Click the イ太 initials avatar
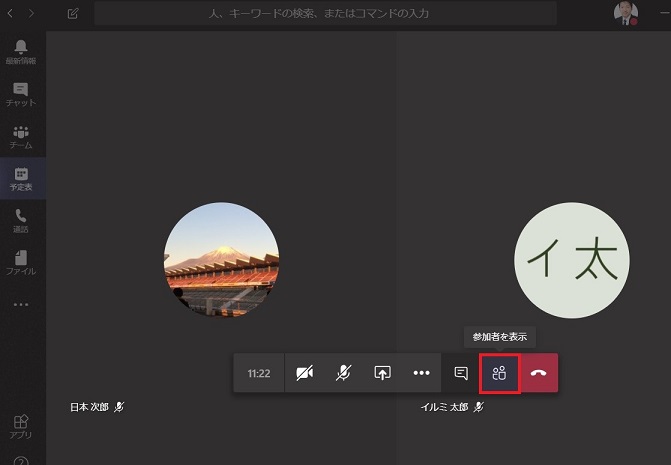671x465 pixels. click(x=572, y=260)
